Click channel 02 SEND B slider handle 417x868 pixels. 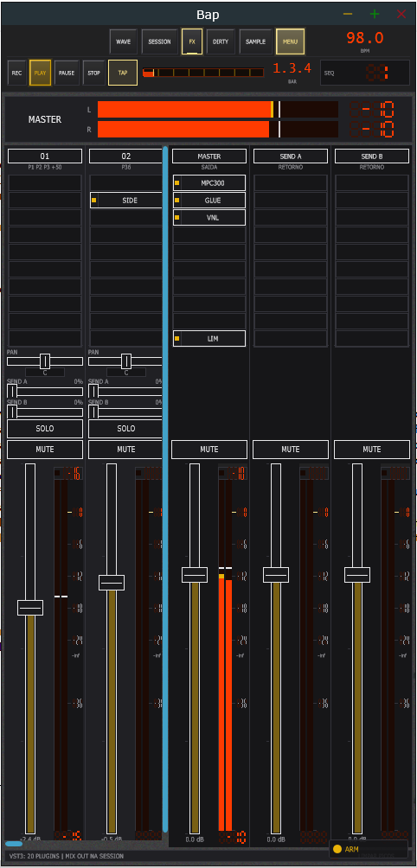(93, 412)
